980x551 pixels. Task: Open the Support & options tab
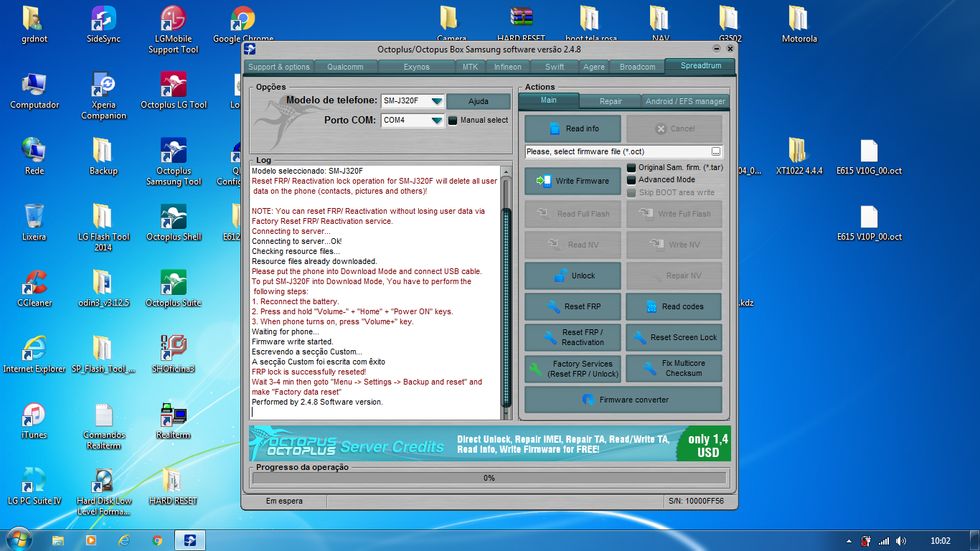[x=279, y=67]
